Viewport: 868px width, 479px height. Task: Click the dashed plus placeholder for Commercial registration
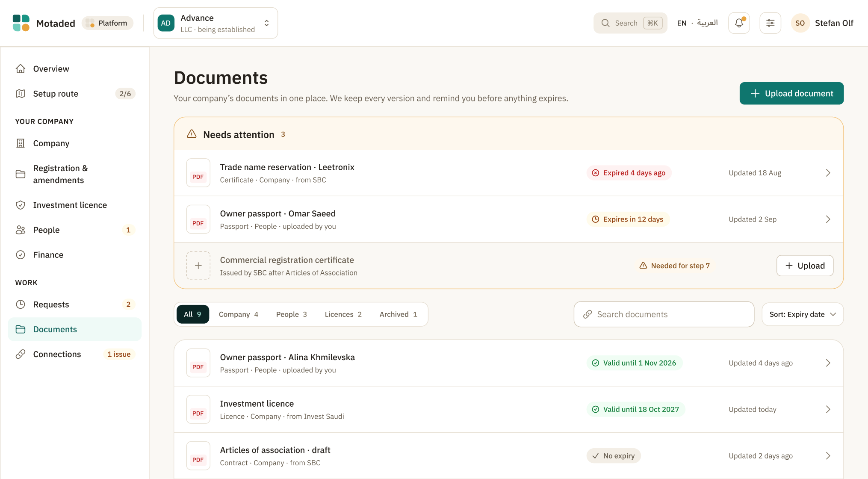(x=198, y=266)
